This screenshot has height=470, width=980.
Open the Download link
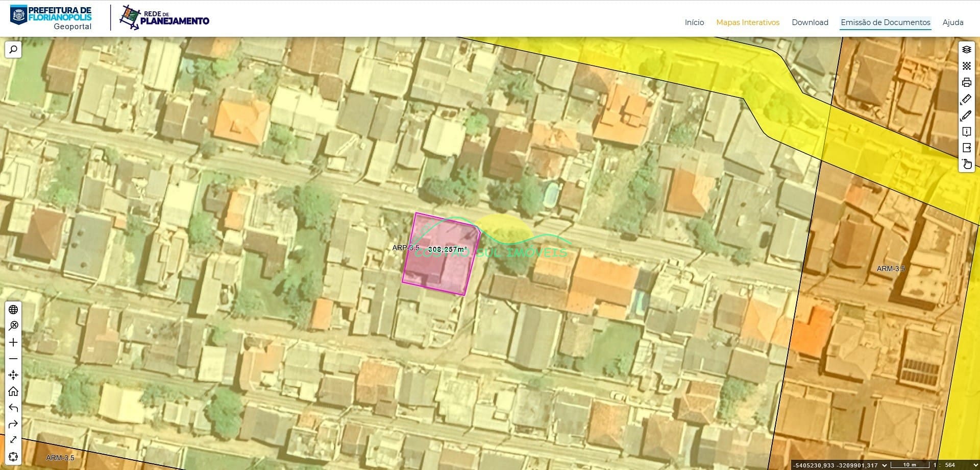click(810, 22)
